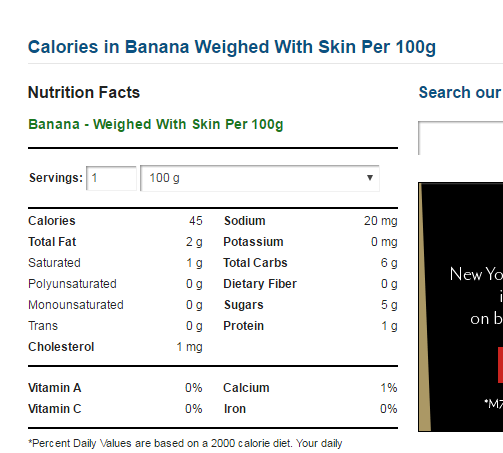This screenshot has height=453, width=503.
Task: Click the Potassium nutrient label
Action: [253, 242]
